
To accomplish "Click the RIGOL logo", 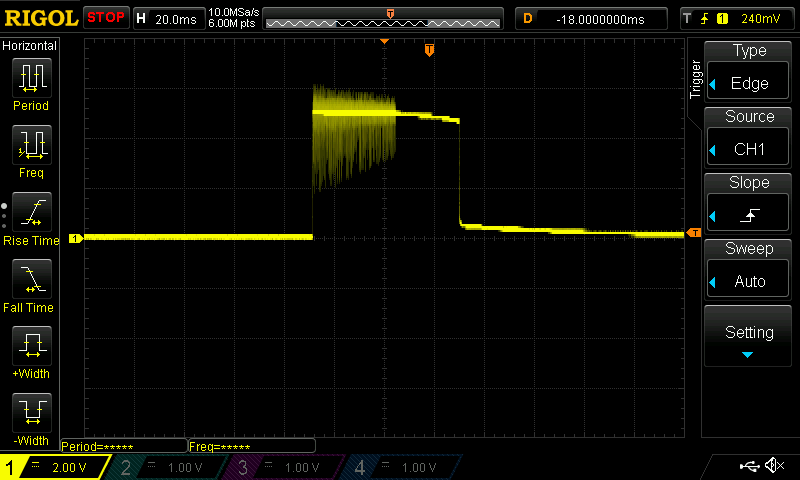I will tap(41, 18).
